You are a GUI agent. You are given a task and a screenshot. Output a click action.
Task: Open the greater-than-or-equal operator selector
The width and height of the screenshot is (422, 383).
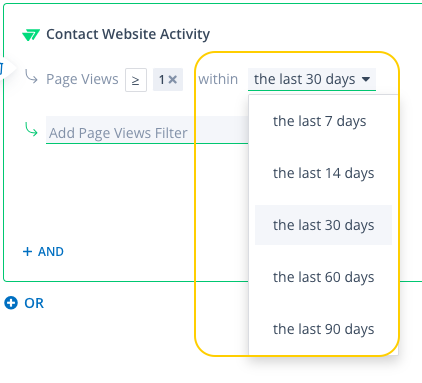tap(136, 80)
